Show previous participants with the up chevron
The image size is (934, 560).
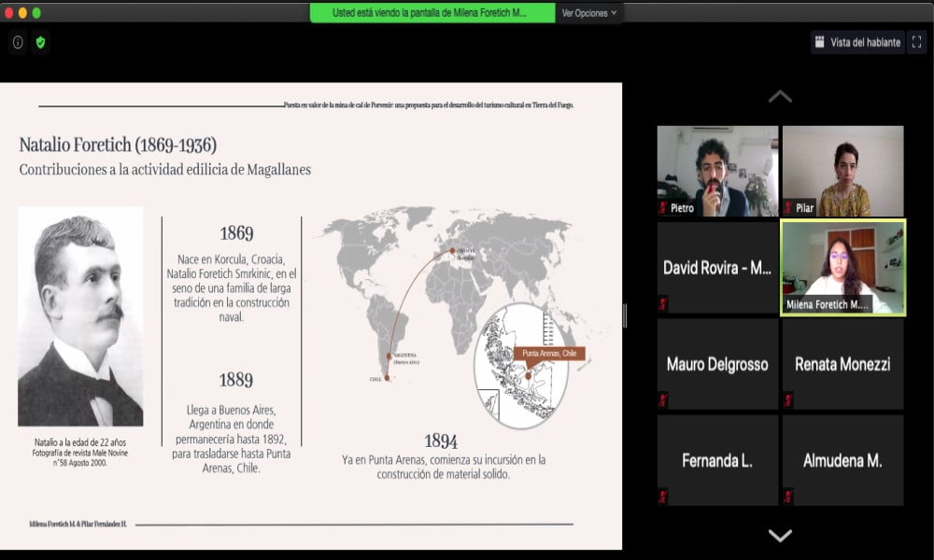coord(780,97)
